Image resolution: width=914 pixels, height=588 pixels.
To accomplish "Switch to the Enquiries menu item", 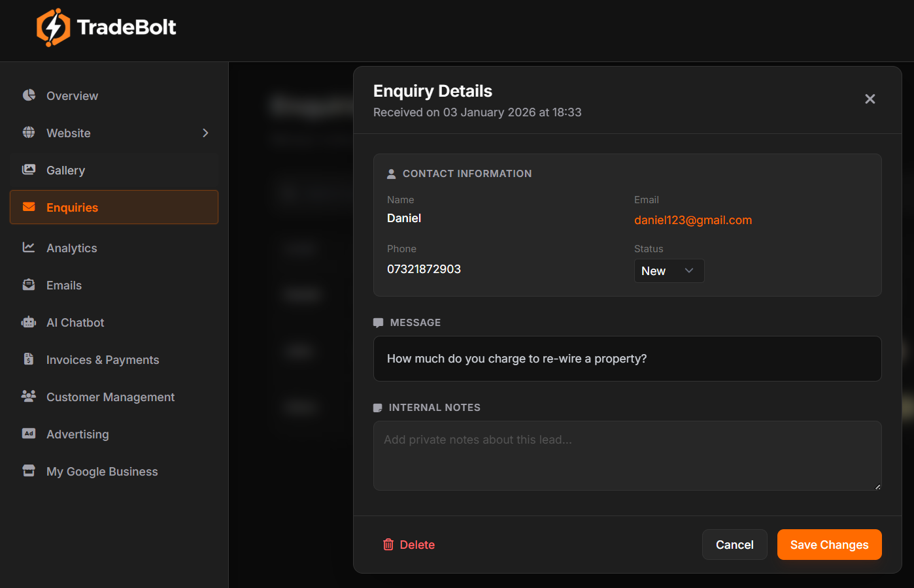I will [x=72, y=207].
